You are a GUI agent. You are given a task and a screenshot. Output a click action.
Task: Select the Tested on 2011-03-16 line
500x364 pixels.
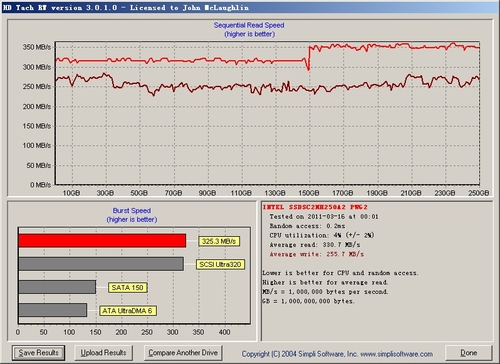point(324,216)
